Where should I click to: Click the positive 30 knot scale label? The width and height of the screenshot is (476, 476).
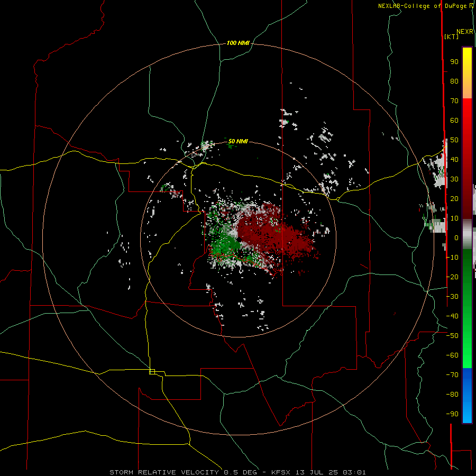coord(454,179)
